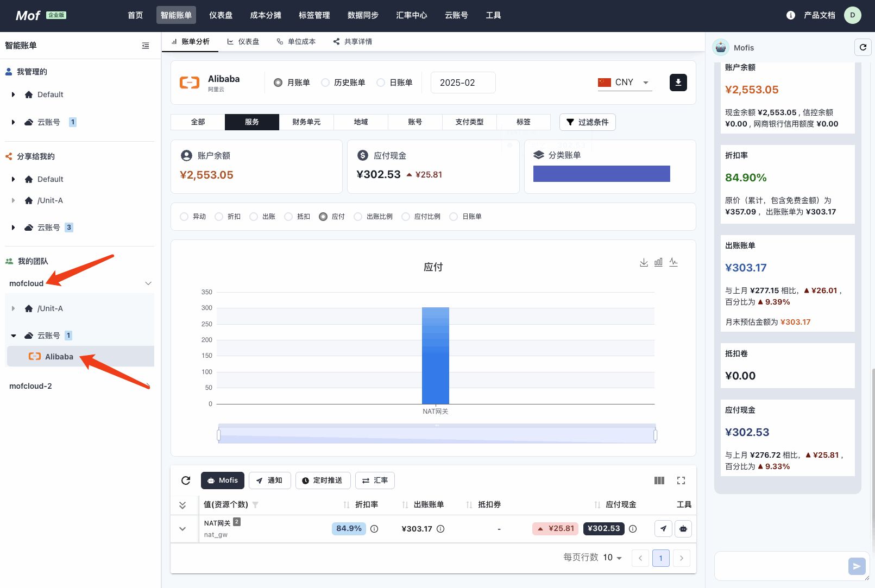
Task: Filter the 值(资源个数) column
Action: 255,505
